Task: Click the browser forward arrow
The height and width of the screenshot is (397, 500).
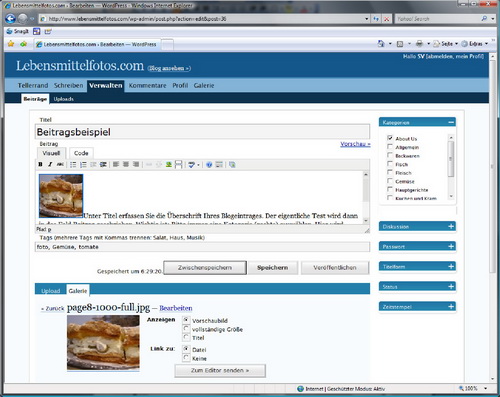Action: tap(22, 19)
